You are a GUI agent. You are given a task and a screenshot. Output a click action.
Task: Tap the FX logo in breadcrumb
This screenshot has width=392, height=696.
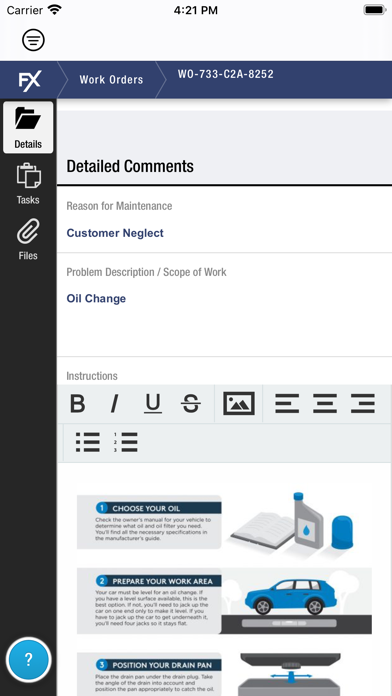point(29,80)
